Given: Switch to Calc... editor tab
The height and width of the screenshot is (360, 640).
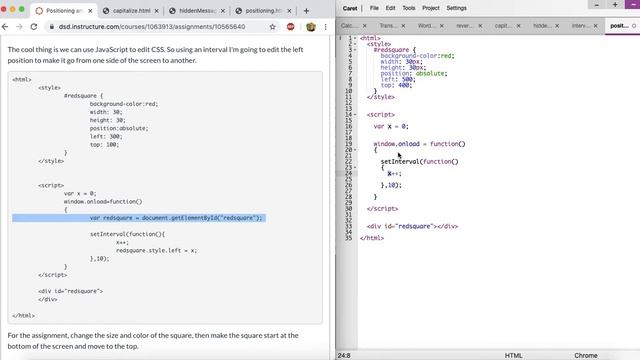Looking at the screenshot, I should coord(349,26).
